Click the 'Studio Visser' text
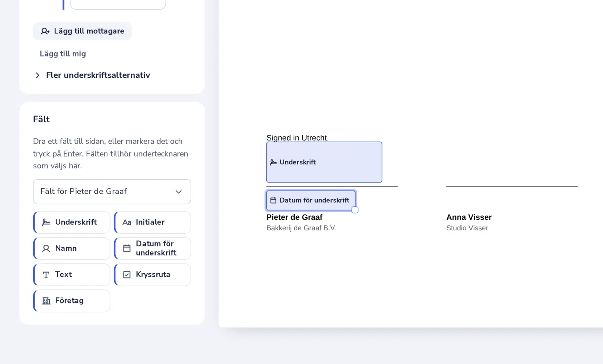Viewport: 603px width, 364px height. coord(467,228)
